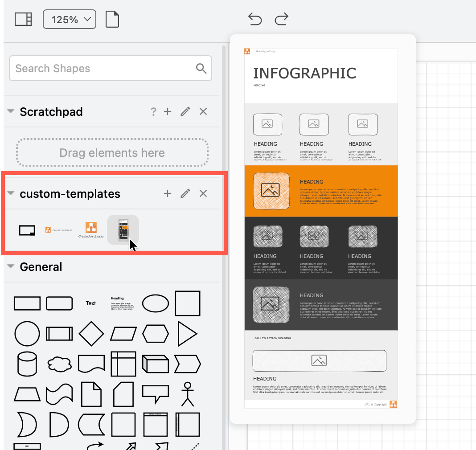Collapse the Scratchpad section
The height and width of the screenshot is (450, 476).
(10, 111)
